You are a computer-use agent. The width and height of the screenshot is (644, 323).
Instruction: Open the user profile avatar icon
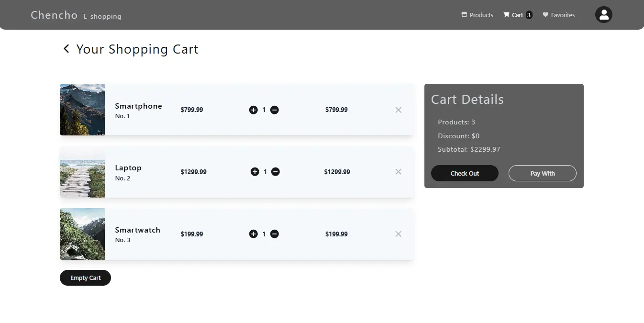tap(603, 14)
